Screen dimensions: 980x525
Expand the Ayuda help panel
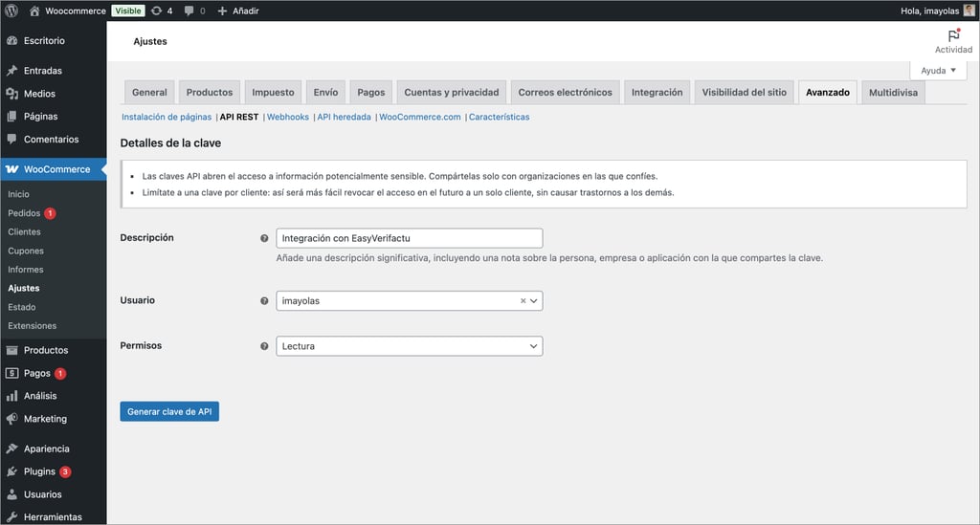[938, 71]
